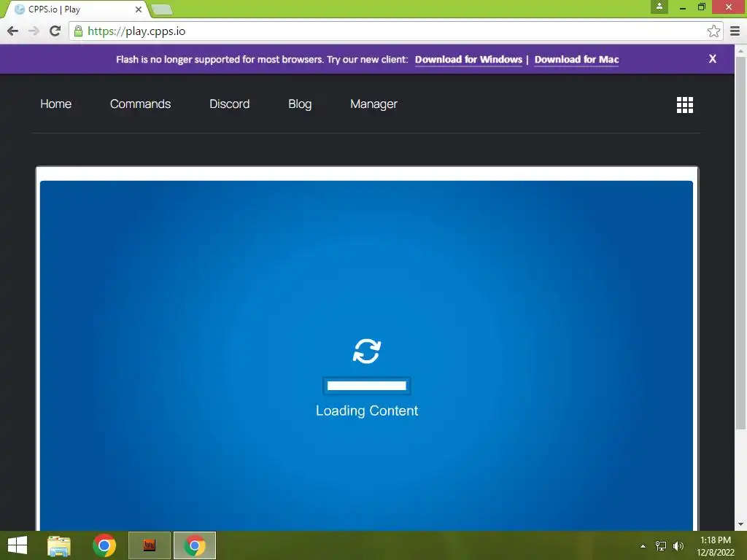Click the Loading Content text
This screenshot has height=560, width=747.
367,411
